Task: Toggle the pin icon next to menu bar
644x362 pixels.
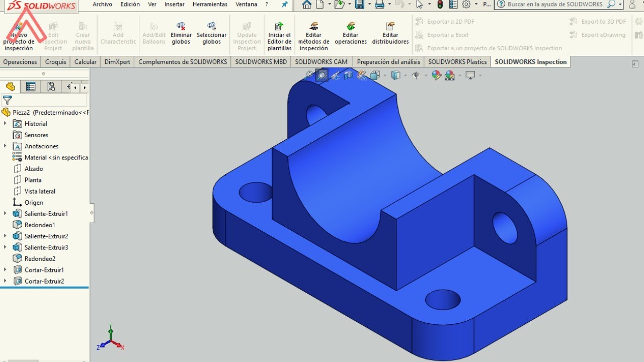Action: coord(285,5)
